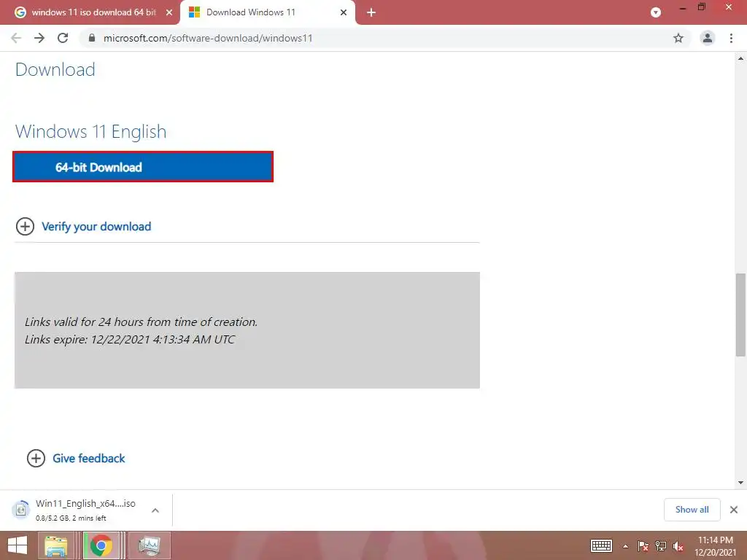
Task: Bookmark this page with the star icon
Action: tap(678, 38)
